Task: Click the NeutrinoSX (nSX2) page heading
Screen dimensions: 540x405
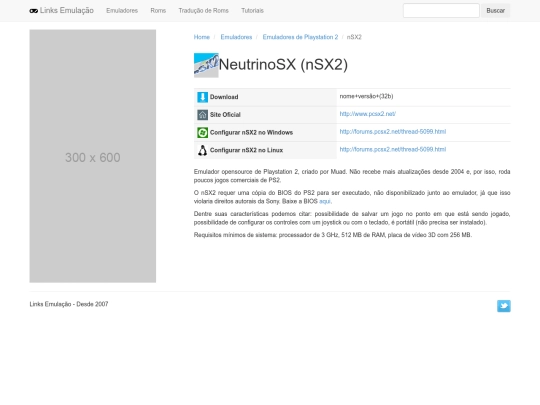Action: click(x=283, y=65)
